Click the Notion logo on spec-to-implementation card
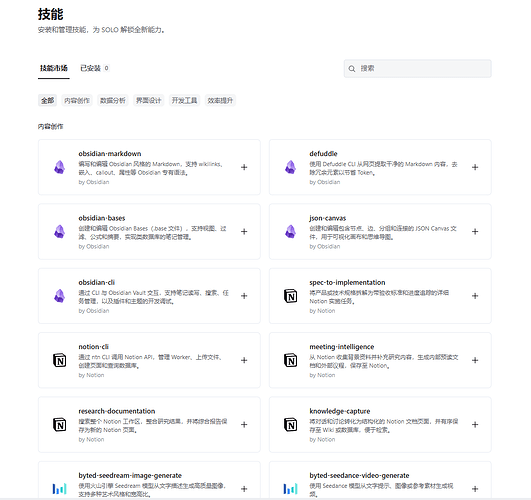Image resolution: width=531 pixels, height=500 pixels. (x=291, y=296)
